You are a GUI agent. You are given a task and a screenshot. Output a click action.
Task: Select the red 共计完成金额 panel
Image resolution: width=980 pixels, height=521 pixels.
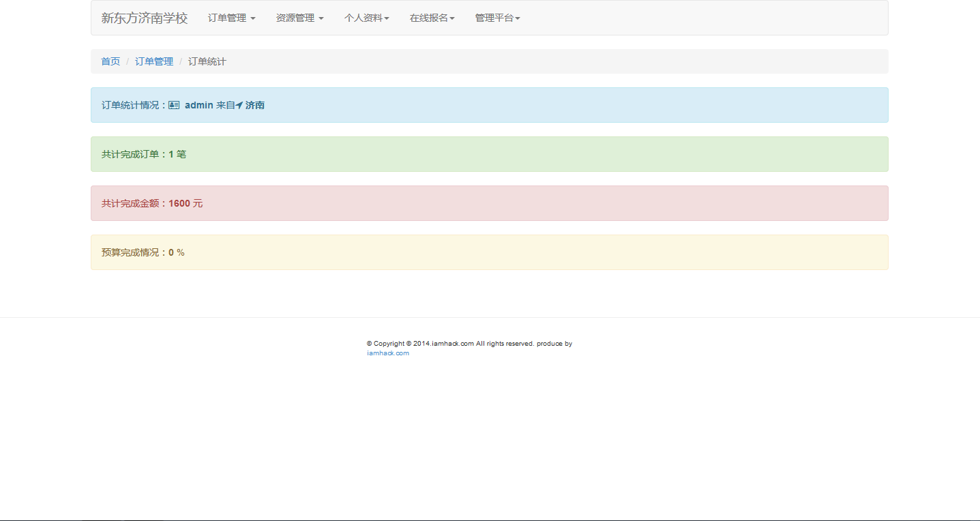[x=490, y=203]
